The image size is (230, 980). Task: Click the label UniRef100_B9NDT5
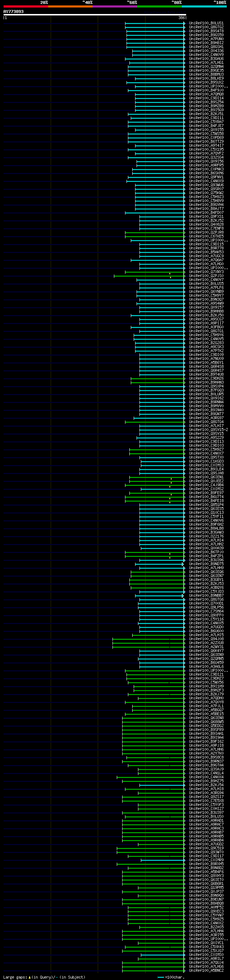(x=206, y=564)
